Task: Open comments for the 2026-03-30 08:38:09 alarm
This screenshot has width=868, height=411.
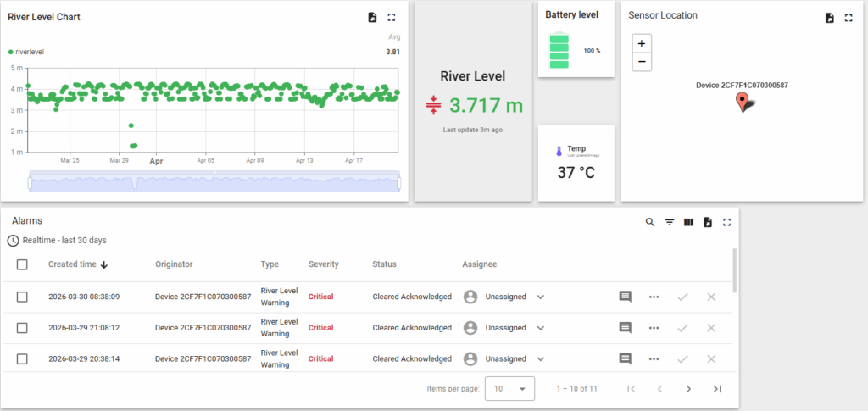Action: click(625, 297)
